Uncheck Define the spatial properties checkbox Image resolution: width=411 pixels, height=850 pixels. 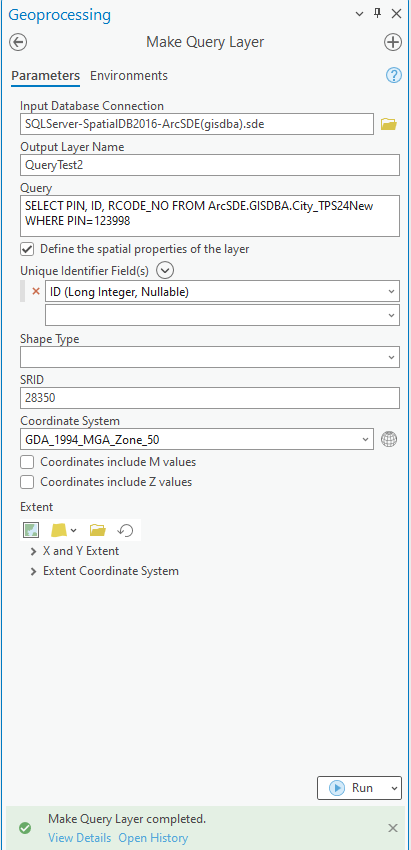(x=27, y=249)
